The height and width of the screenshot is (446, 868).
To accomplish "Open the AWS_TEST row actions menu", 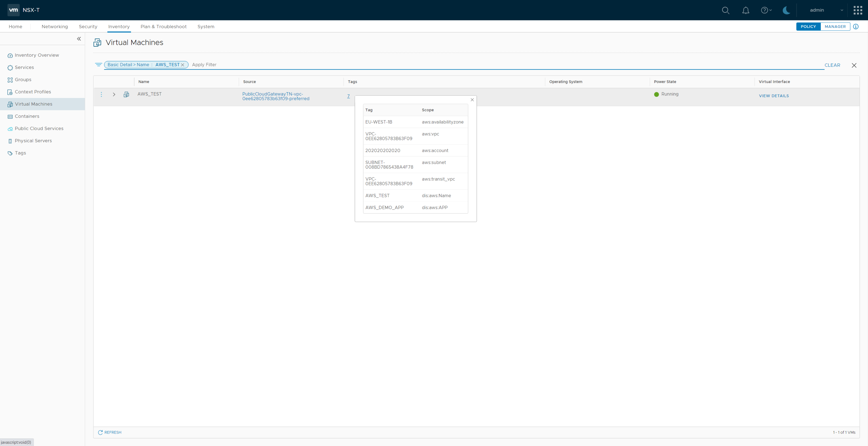I will tap(101, 94).
